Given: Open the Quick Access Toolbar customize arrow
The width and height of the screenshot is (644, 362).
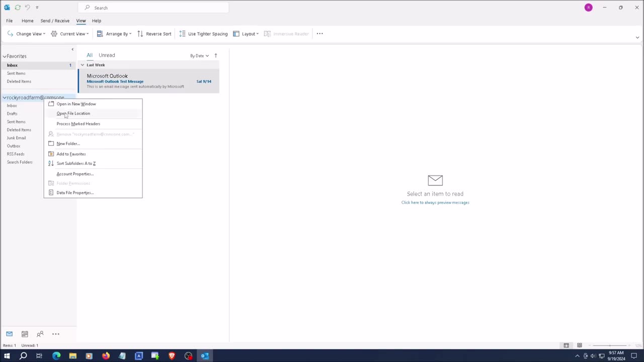Looking at the screenshot, I should tap(37, 8).
